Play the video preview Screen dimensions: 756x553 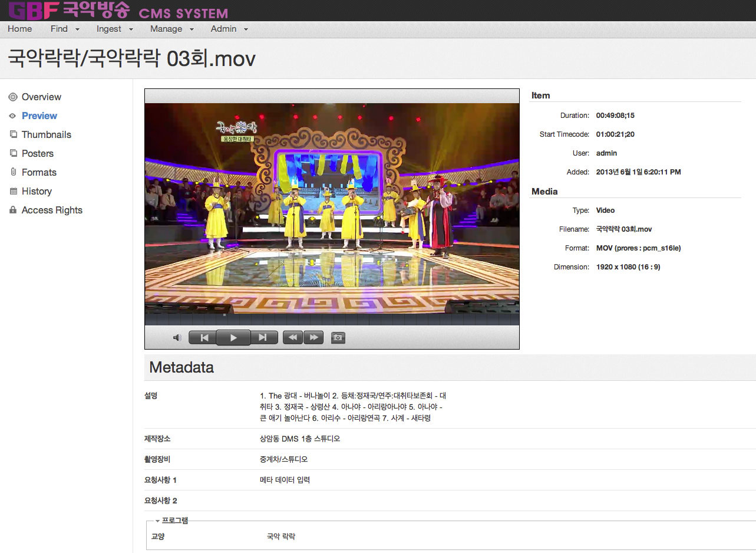pyautogui.click(x=233, y=338)
